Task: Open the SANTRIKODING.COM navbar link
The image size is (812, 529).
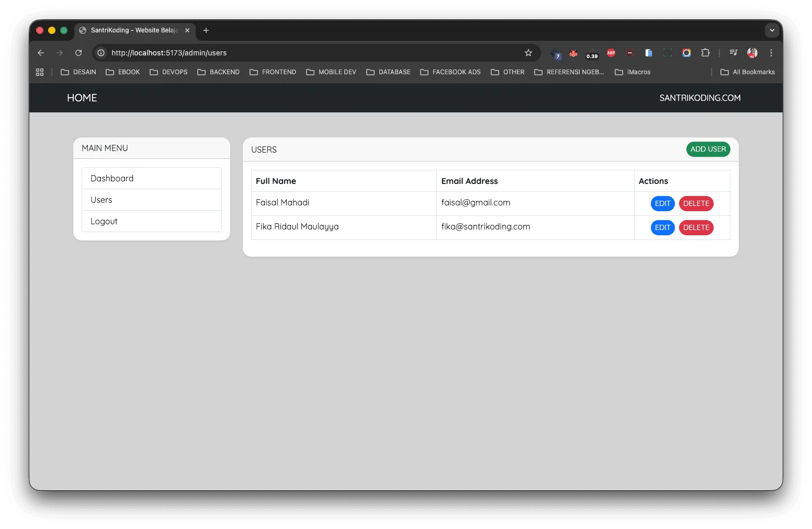Action: (700, 98)
